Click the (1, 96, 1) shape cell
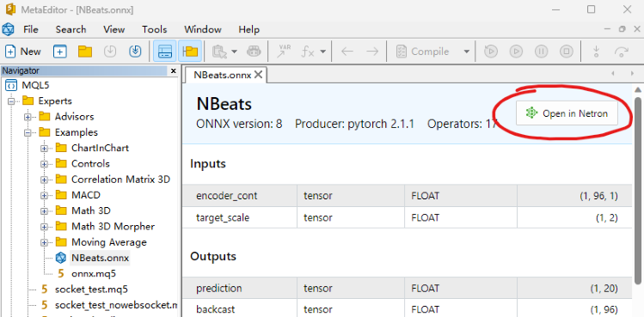The height and width of the screenshot is (317, 644). click(x=574, y=196)
